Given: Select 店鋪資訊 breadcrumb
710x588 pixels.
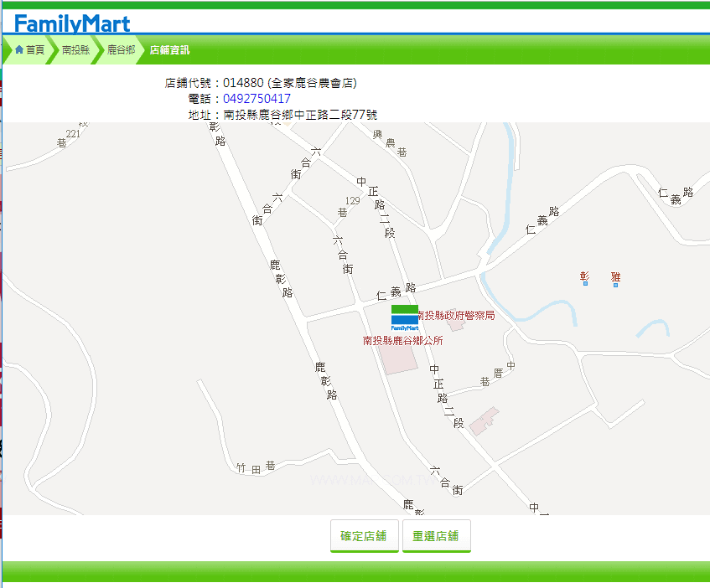Looking at the screenshot, I should (169, 49).
